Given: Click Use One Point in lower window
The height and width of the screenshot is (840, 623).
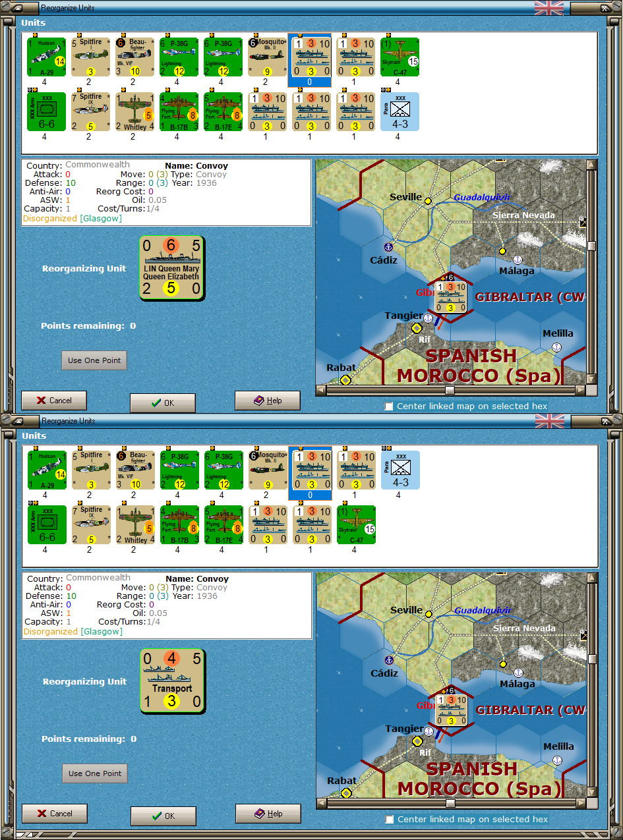Looking at the screenshot, I should click(95, 773).
